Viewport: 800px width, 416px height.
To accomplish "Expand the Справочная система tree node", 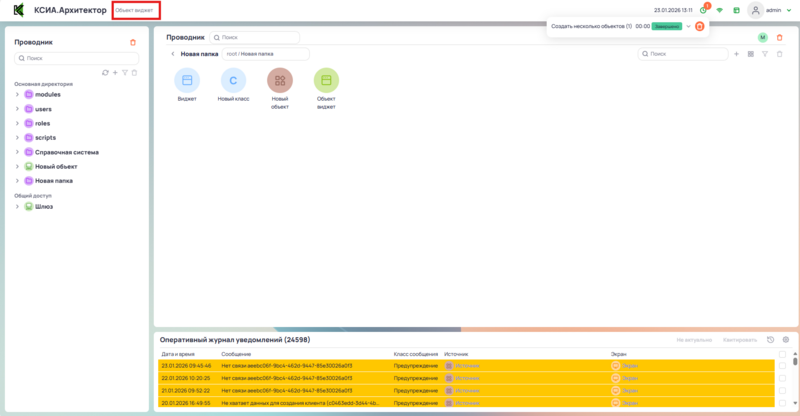I will pos(17,152).
